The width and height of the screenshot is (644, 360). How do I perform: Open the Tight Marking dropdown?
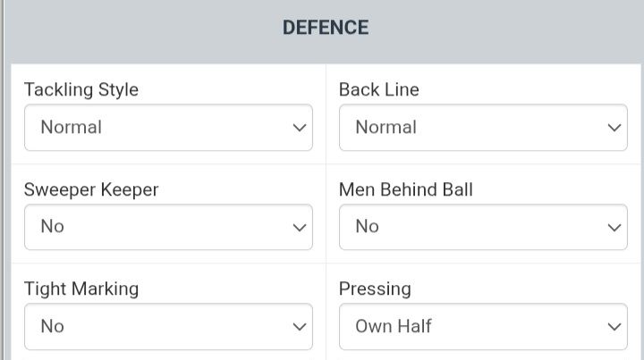pyautogui.click(x=168, y=327)
